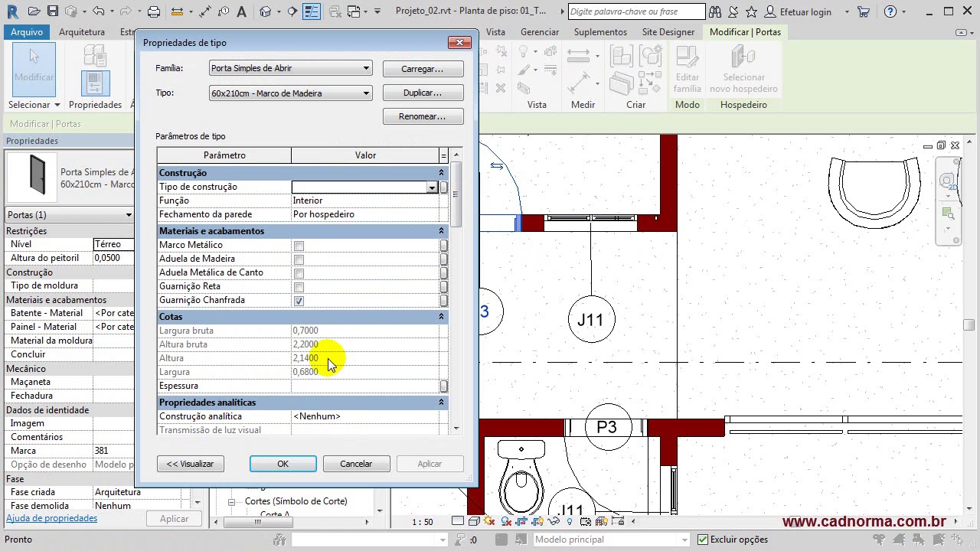Select the Aligned Dimension tool icon

pyautogui.click(x=205, y=11)
